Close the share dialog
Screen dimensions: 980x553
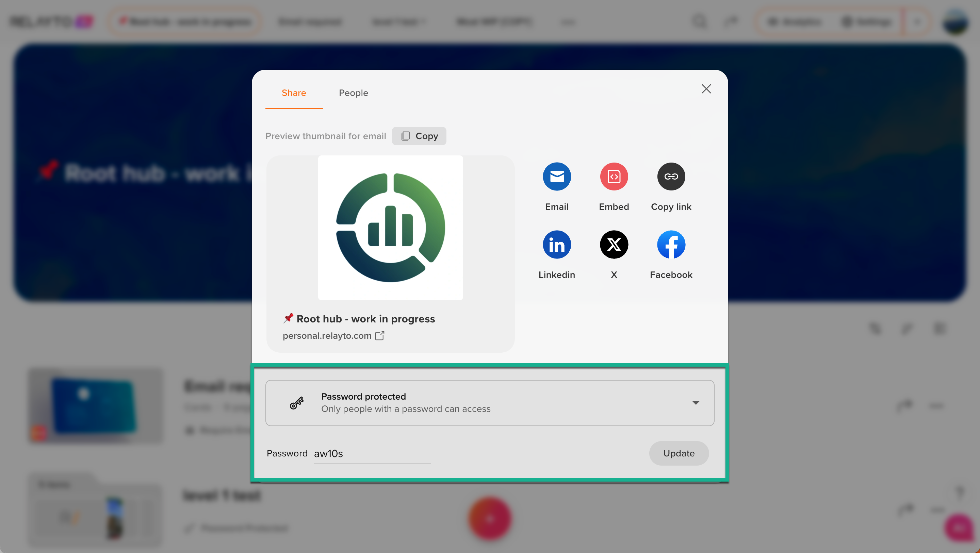[706, 89]
